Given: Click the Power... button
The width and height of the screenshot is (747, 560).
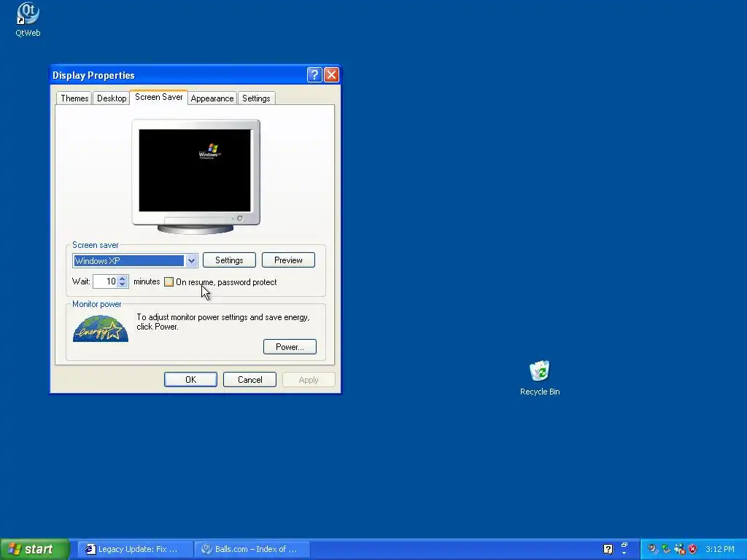Looking at the screenshot, I should (x=290, y=346).
